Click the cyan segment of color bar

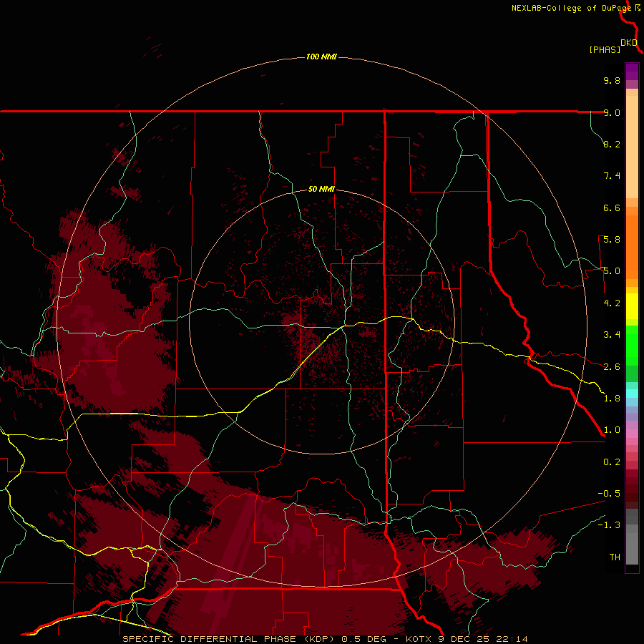[x=632, y=394]
